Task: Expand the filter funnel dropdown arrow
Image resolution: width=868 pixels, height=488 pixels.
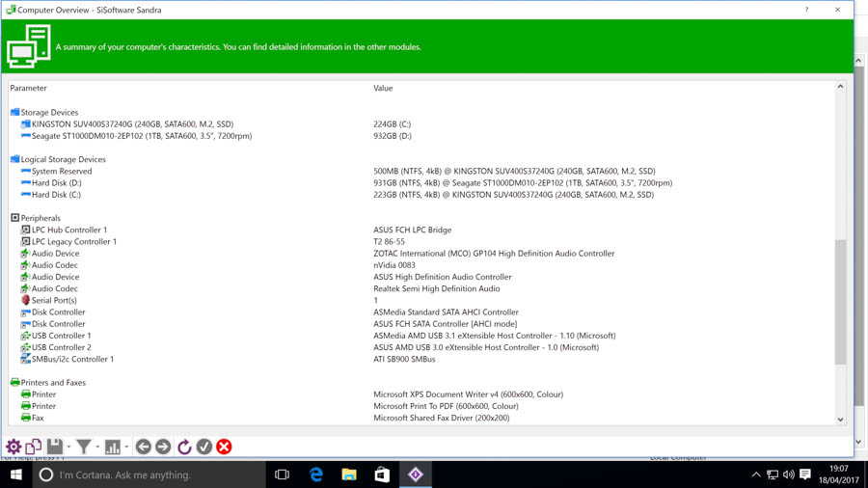Action: click(x=97, y=447)
